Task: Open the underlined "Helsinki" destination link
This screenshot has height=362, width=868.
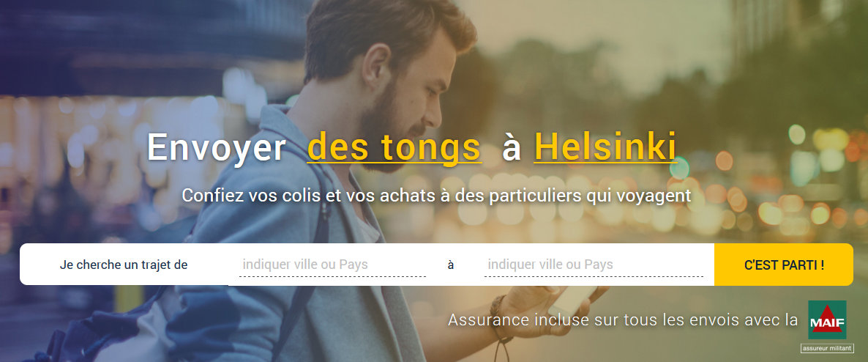Action: [x=605, y=147]
